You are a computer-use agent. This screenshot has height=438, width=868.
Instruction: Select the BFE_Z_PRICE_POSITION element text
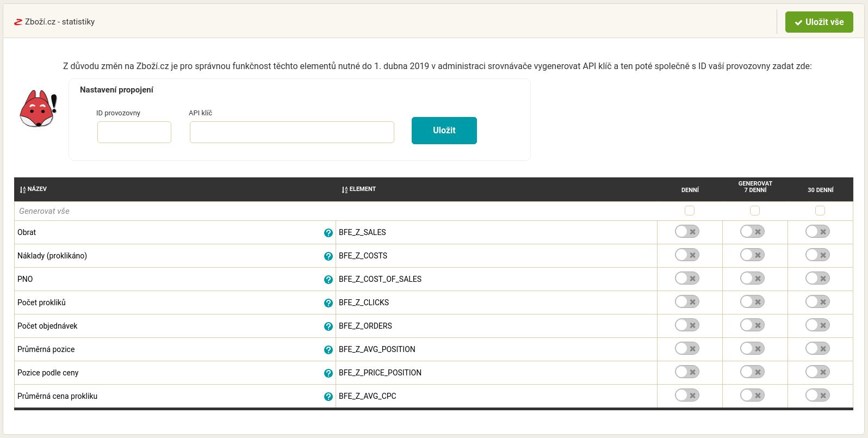[x=380, y=373]
